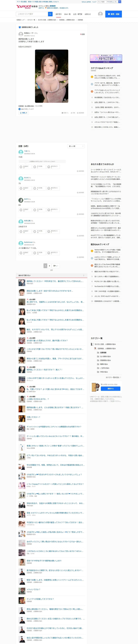The height and width of the screenshot is (644, 138).
Task: Click the ヘルプ link at top
Action: pos(94,2)
